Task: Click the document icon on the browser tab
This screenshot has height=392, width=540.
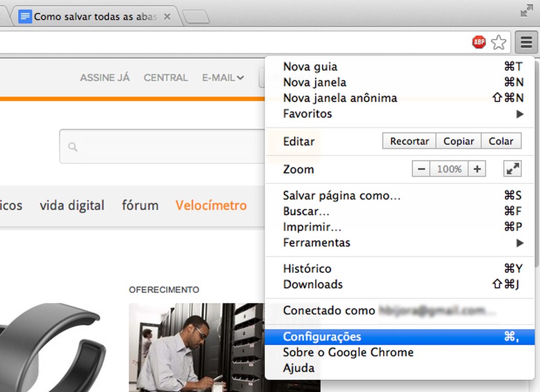Action: coord(25,16)
